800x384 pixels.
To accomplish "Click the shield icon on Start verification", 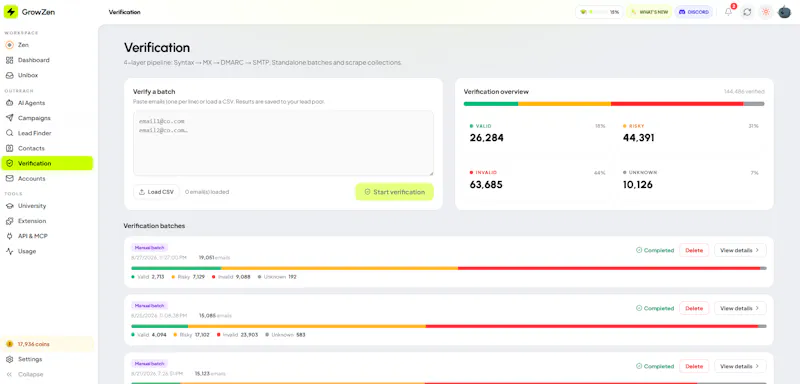I will 367,192.
